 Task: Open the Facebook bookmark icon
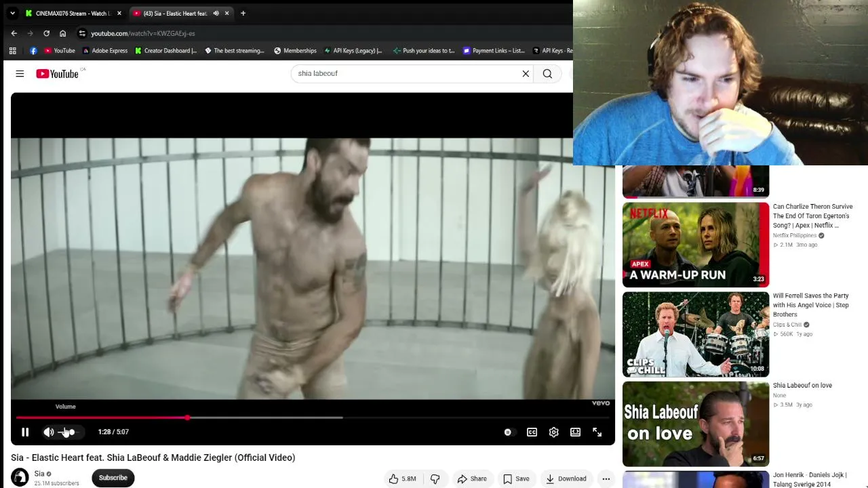[33, 50]
